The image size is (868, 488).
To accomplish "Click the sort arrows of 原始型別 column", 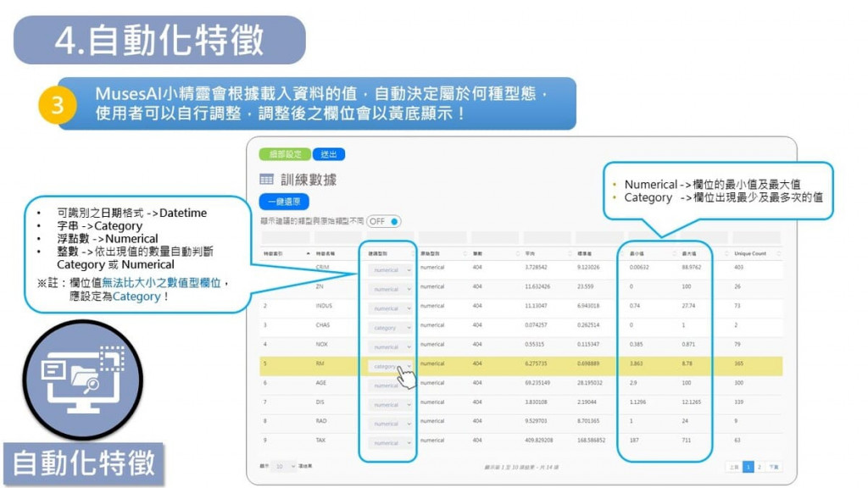I will point(465,253).
